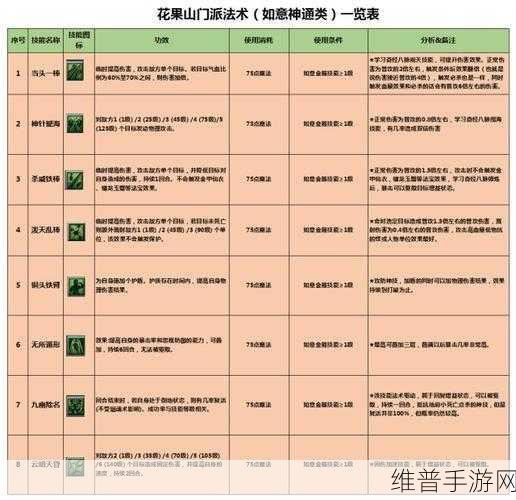Select 75点魔法 cost in 泼天乱棒 row
516x500 pixels.
[259, 230]
